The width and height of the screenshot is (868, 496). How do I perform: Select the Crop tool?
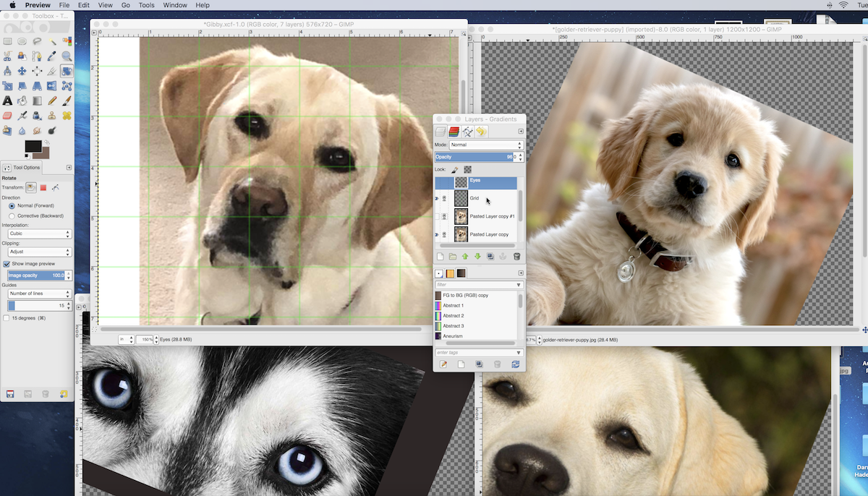point(52,71)
